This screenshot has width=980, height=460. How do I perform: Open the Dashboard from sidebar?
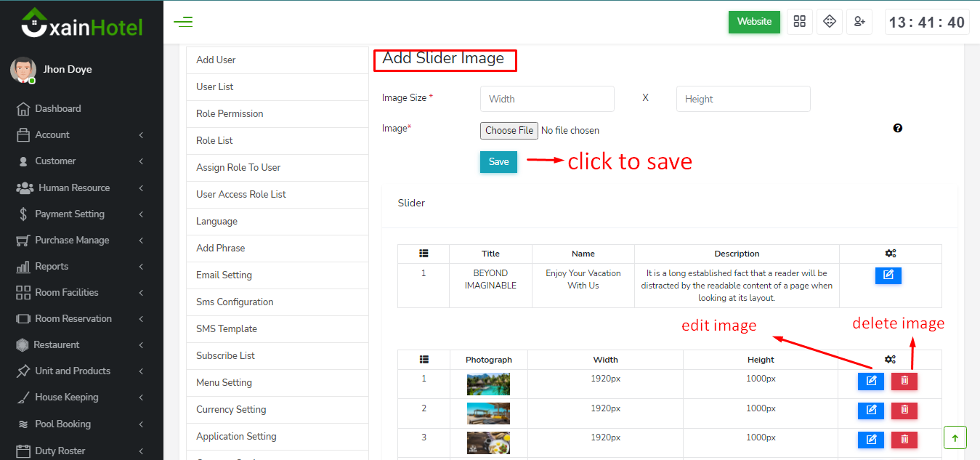[58, 109]
